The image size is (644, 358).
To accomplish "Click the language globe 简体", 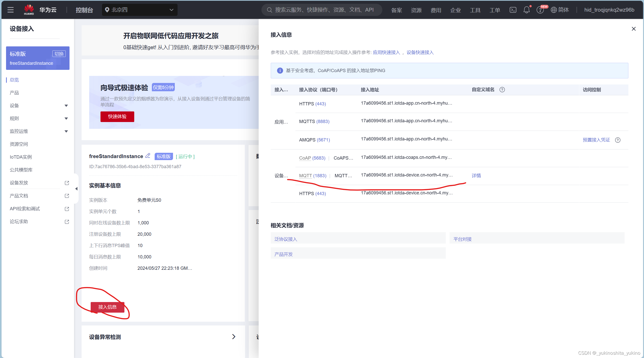I will point(560,10).
